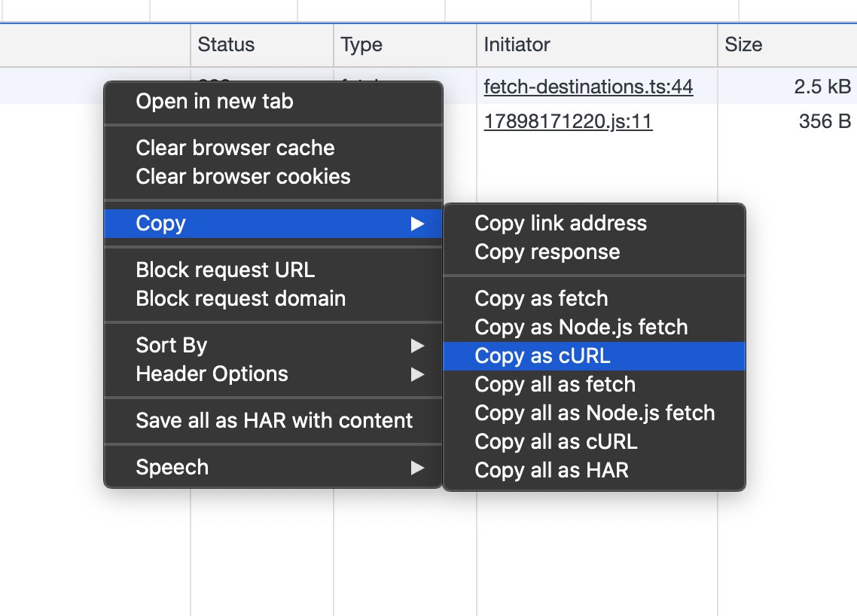Open the fetch-destinations.ts:44 initiator link

pos(587,87)
